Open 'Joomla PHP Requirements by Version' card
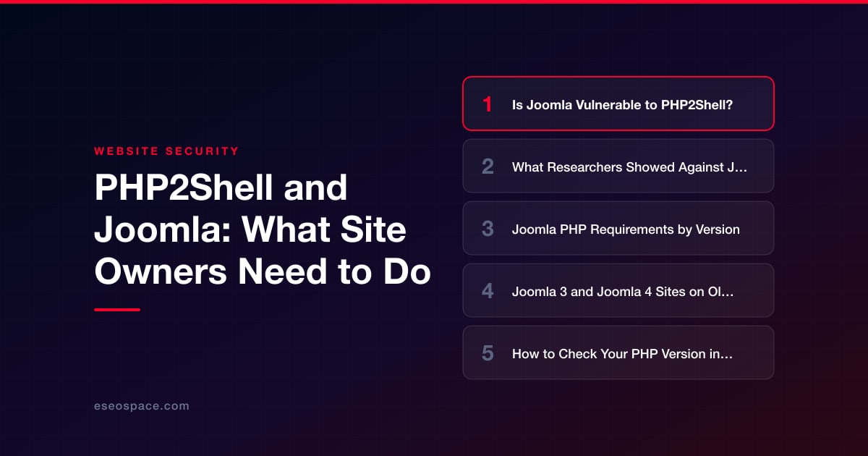Image resolution: width=868 pixels, height=456 pixels. (618, 228)
